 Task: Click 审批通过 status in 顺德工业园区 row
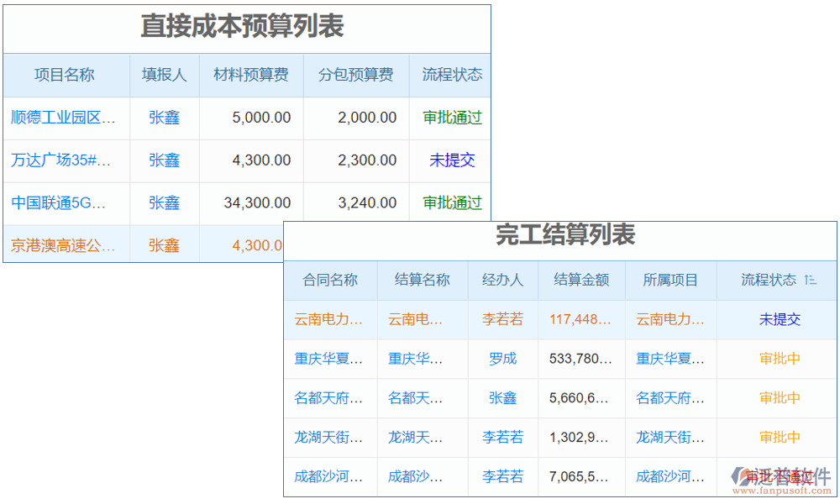[452, 118]
